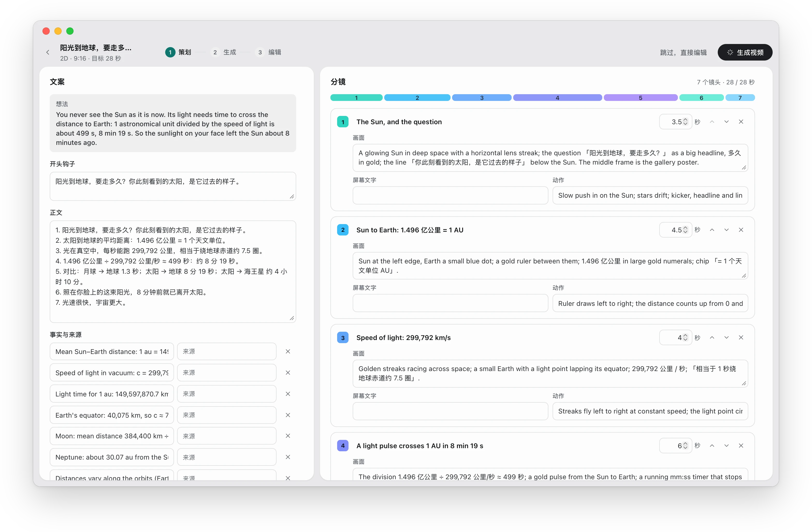Click the 开头钩子 text field
This screenshot has width=812, height=532.
coord(173,186)
